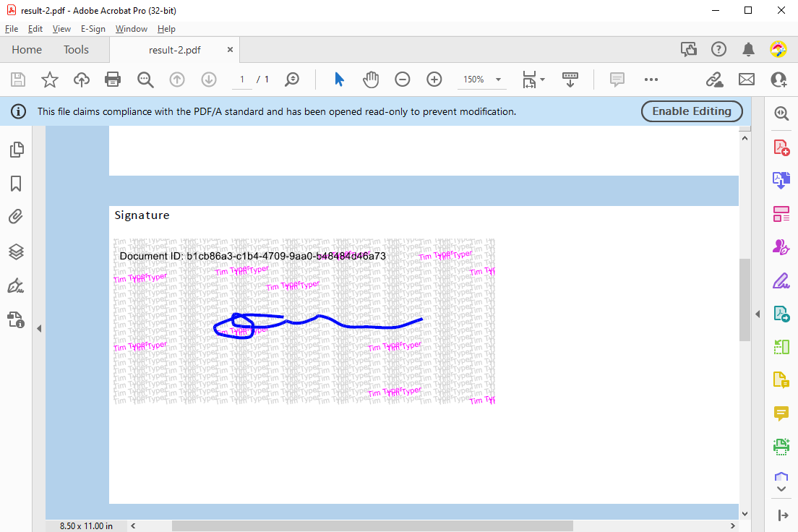Open the E-Sign menu
Viewport: 798px width, 532px height.
(x=93, y=29)
